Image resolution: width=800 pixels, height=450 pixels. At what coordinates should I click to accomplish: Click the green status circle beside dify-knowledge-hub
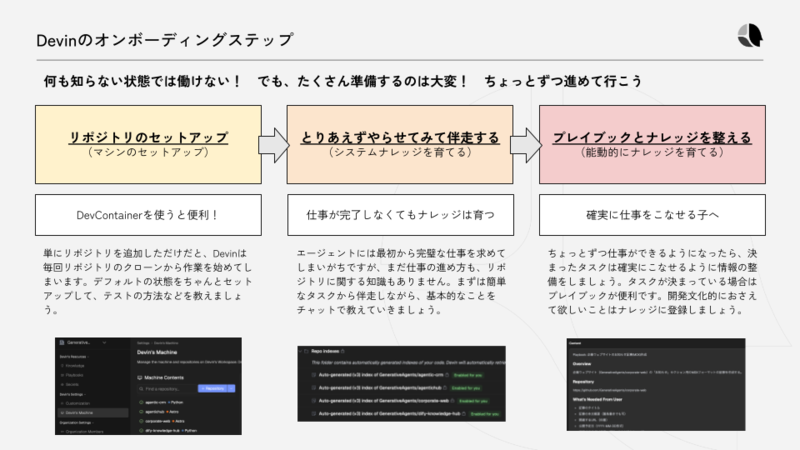tap(141, 431)
